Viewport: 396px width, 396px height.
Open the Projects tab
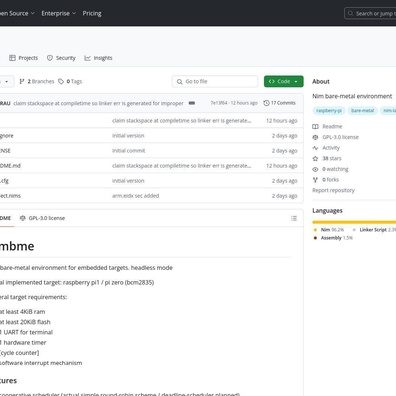pos(24,58)
